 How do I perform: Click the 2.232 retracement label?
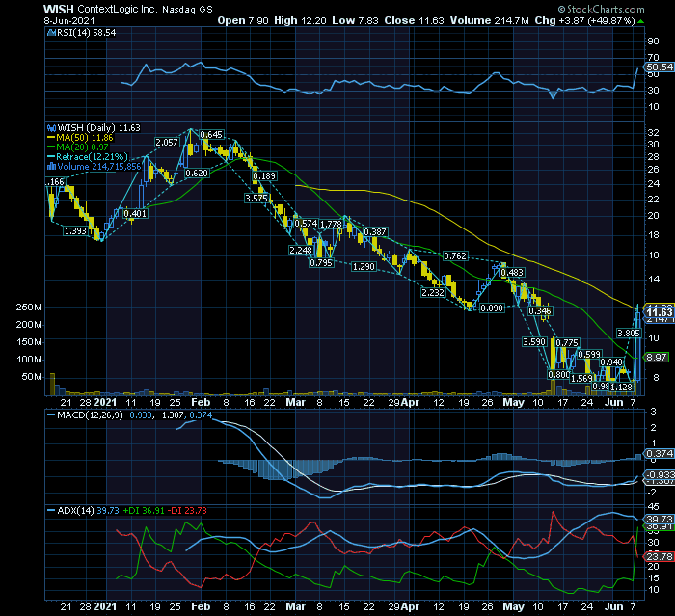coord(433,293)
